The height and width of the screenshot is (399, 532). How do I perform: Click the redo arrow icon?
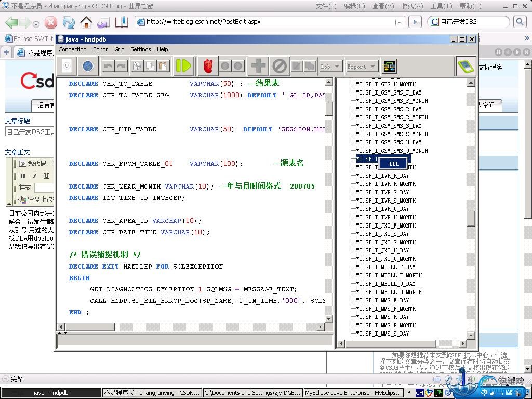(x=121, y=66)
